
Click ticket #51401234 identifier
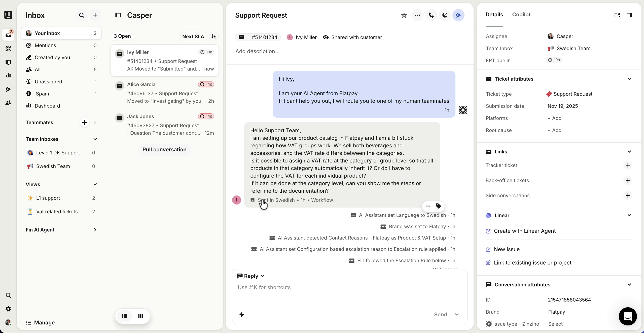(x=264, y=37)
